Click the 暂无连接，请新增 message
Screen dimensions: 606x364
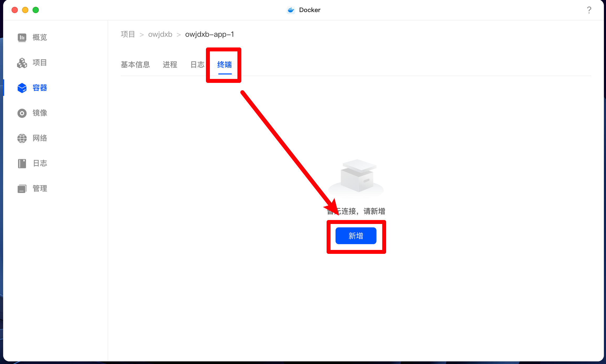coord(356,211)
